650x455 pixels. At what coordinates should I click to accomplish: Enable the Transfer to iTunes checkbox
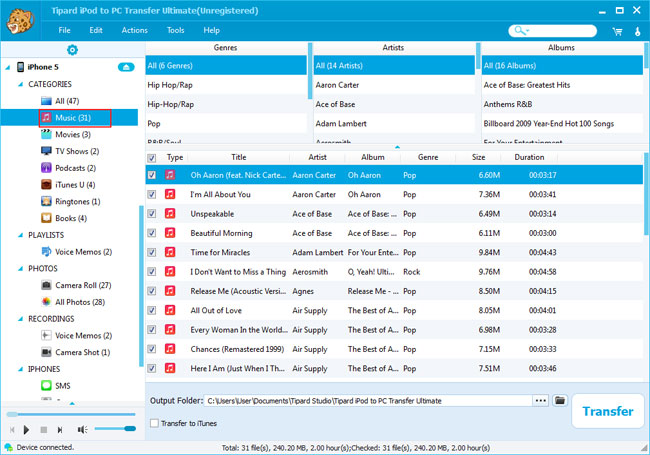coord(154,423)
